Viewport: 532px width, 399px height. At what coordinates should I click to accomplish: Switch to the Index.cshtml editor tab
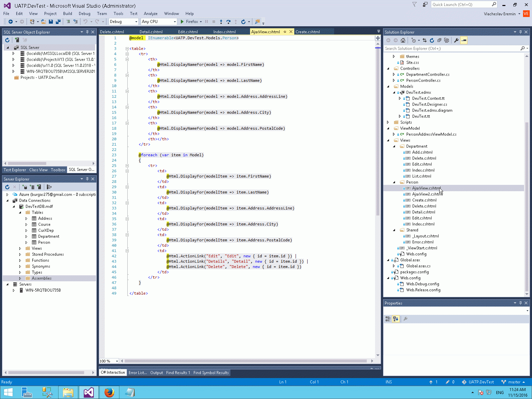[224, 32]
